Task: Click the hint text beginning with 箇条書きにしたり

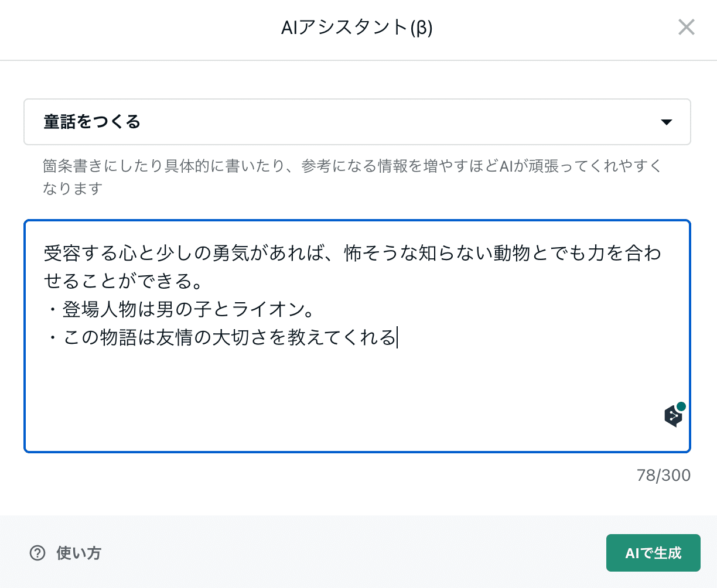Action: (351, 166)
